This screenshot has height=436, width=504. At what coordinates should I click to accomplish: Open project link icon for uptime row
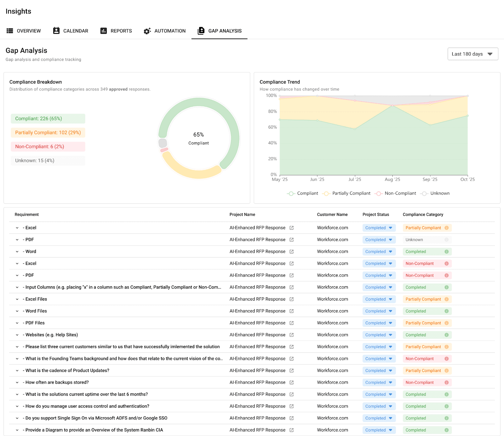[292, 394]
